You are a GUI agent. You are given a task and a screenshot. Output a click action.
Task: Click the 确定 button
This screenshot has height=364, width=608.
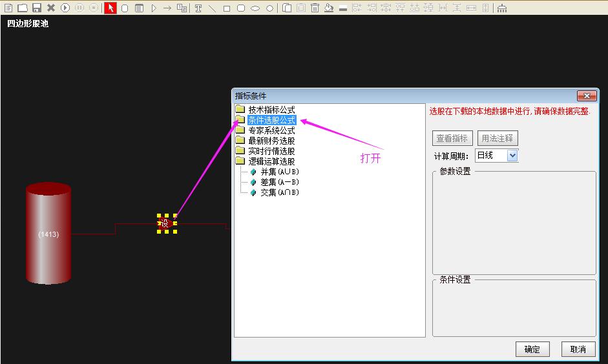tap(532, 349)
